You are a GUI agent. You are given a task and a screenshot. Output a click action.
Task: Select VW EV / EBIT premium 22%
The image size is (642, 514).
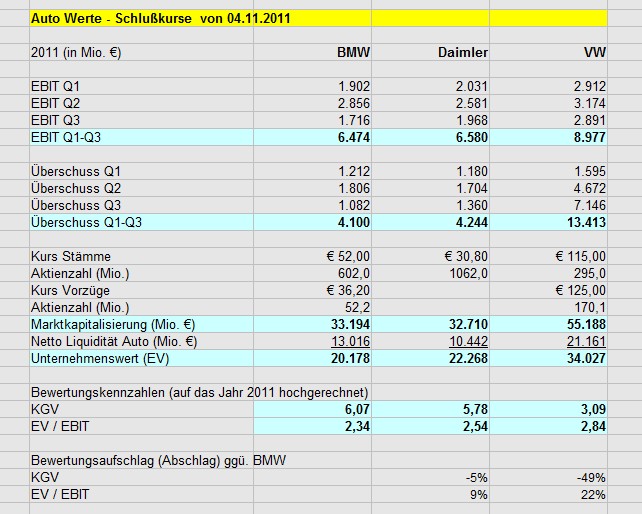(594, 494)
